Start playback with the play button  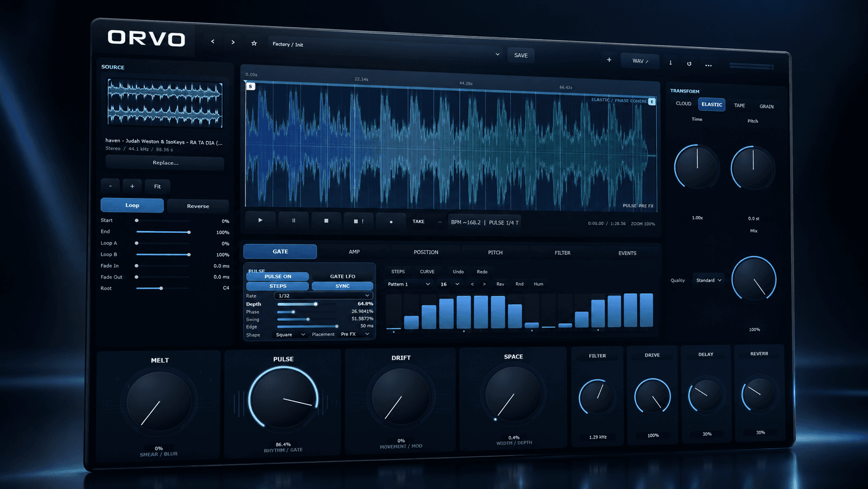260,220
